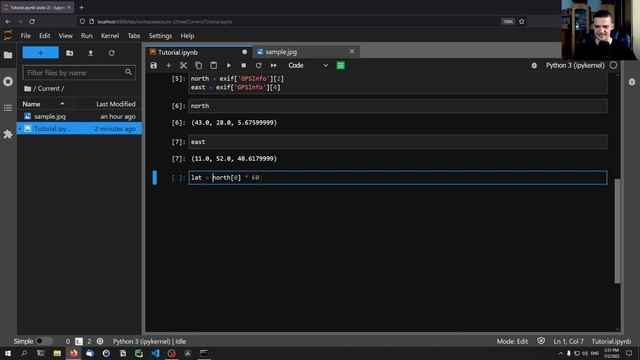640x360 pixels.
Task: Select Tutorial.ipynb in the file list
Action: click(x=79, y=129)
